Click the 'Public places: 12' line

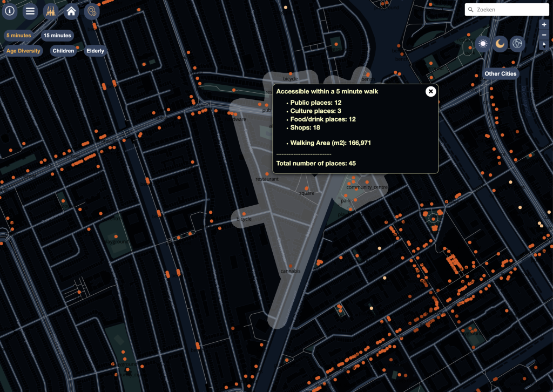[x=315, y=103]
